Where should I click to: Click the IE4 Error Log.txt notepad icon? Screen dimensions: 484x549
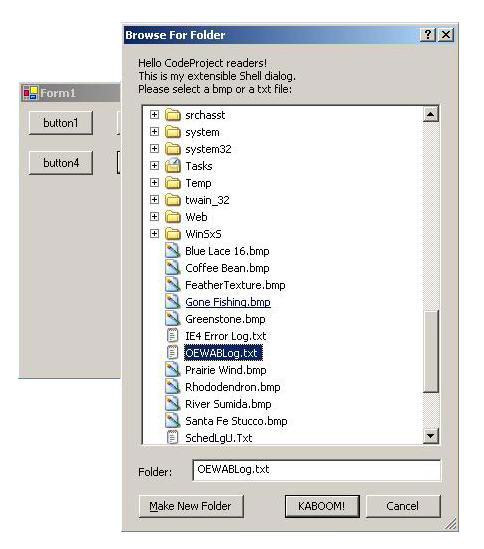(172, 336)
